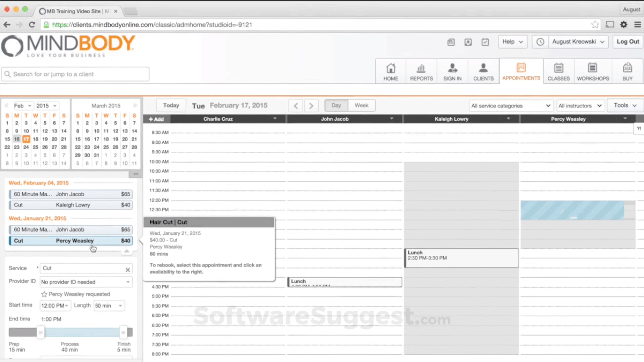The height and width of the screenshot is (362, 644).
Task: Click the ?! help icon on schedule edge
Action: (639, 128)
